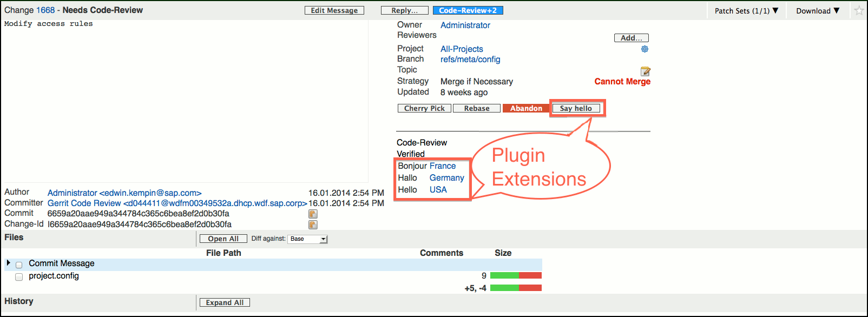This screenshot has height=317, width=868.
Task: Copy the commit SHA using the clipboard icon
Action: pos(313,214)
